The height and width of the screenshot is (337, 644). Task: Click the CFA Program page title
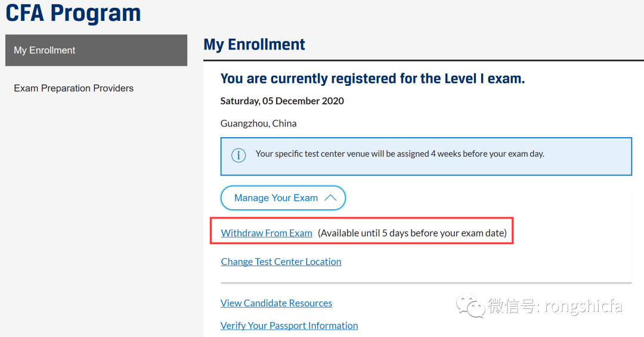(73, 13)
